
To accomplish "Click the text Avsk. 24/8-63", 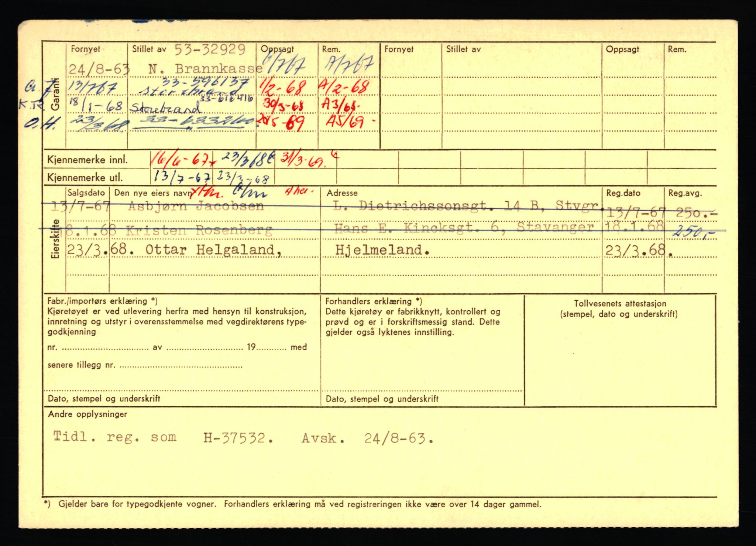I will 368,438.
